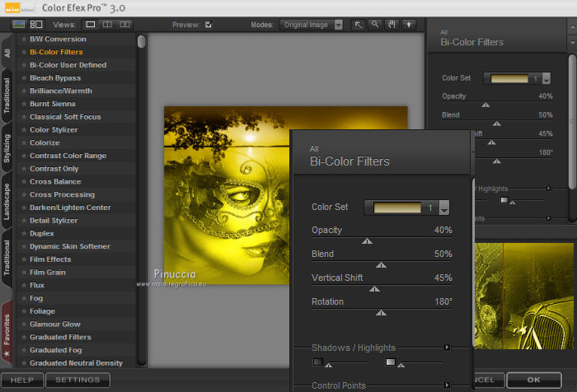Open the All filters tab
Screen dimensions: 577x392
[7, 53]
